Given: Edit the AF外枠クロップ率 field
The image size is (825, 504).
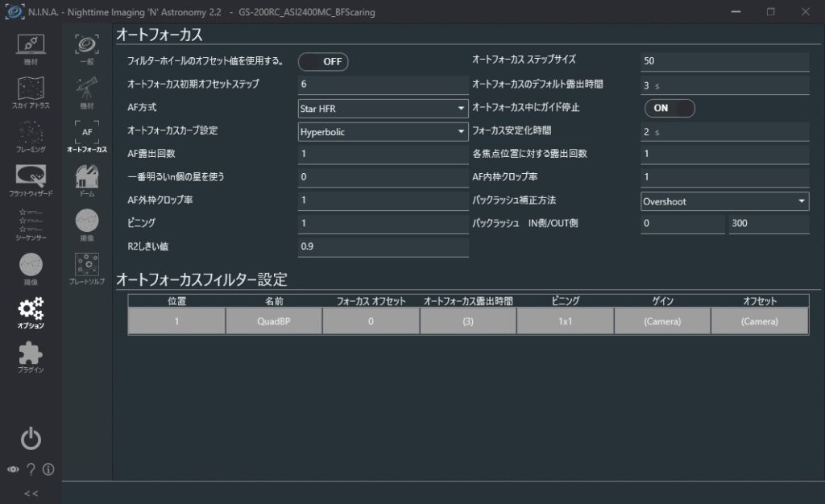Looking at the screenshot, I should point(383,200).
